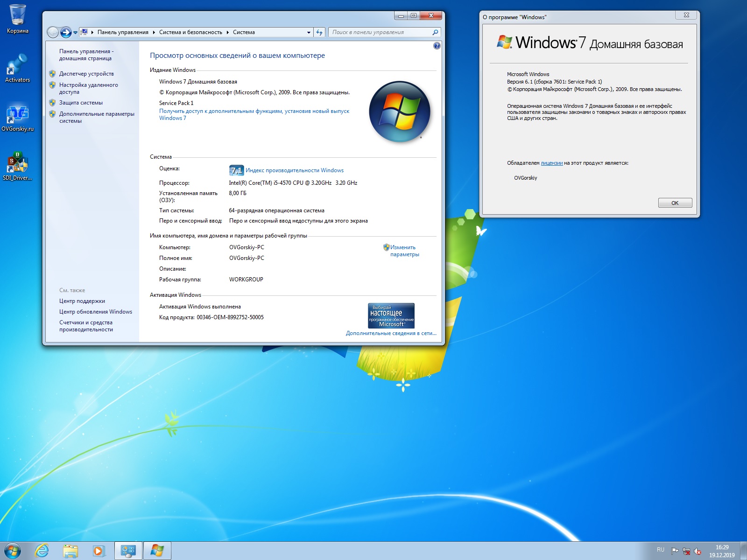Viewport: 747px width, 560px height.
Task: Click the product code 00346-OEM-8992752-50005 text
Action: (230, 317)
